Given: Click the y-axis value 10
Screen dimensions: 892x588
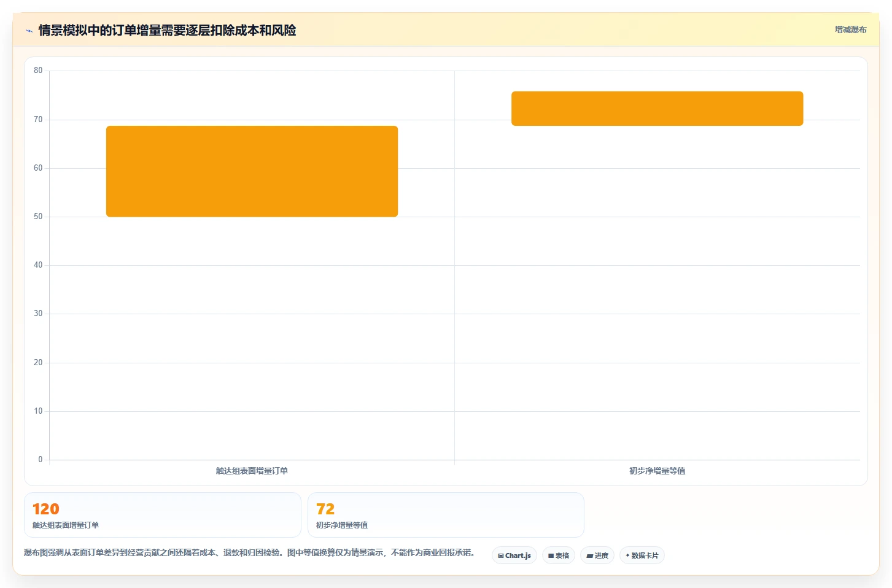Looking at the screenshot, I should (x=38, y=411).
